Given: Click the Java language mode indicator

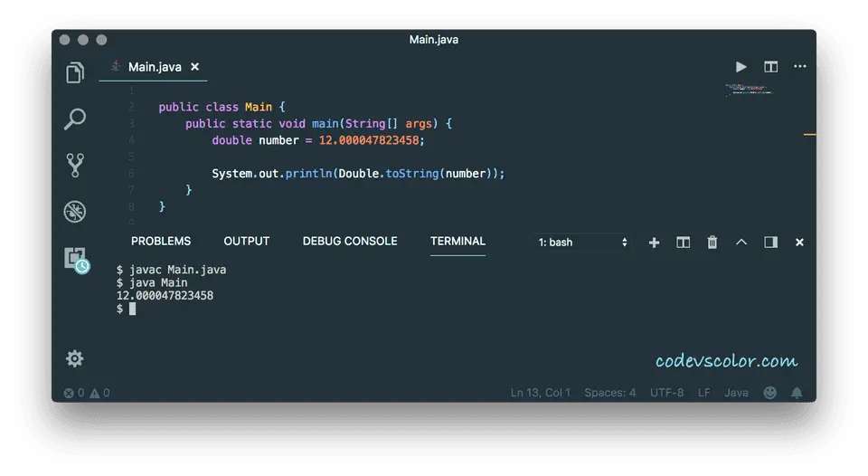Looking at the screenshot, I should (736, 393).
